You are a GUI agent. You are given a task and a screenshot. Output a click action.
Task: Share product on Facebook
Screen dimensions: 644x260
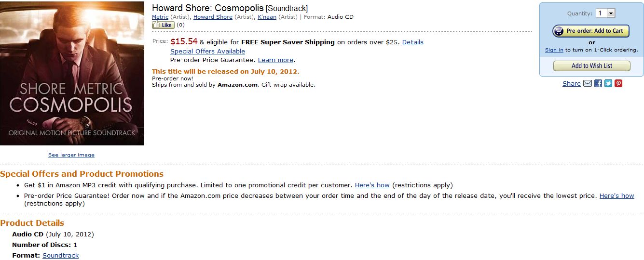click(x=598, y=83)
